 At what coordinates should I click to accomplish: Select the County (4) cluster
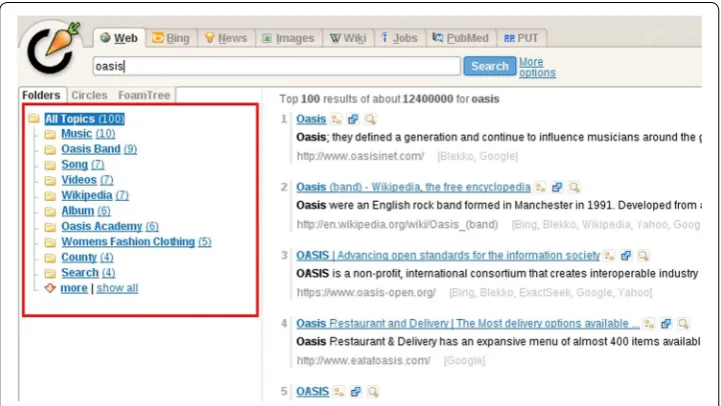pos(87,257)
